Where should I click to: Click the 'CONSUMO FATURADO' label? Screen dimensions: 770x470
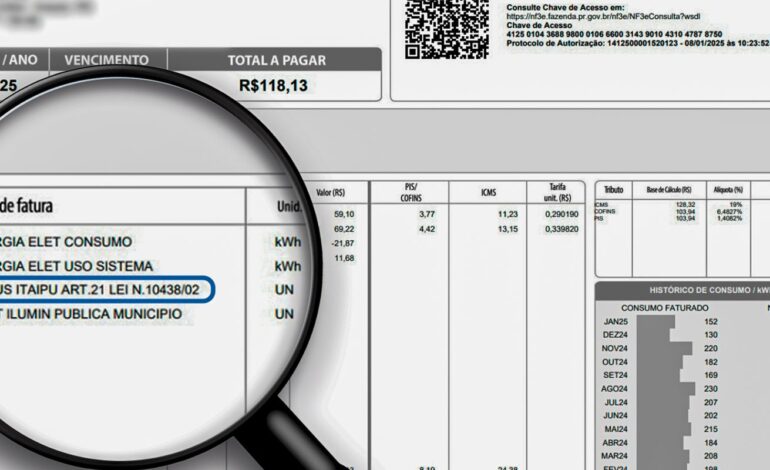point(664,308)
